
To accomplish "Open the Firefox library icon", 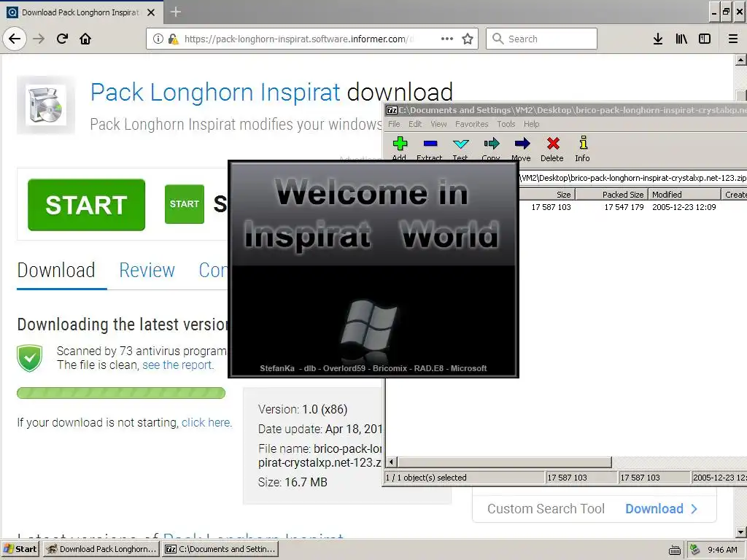I will pyautogui.click(x=681, y=39).
